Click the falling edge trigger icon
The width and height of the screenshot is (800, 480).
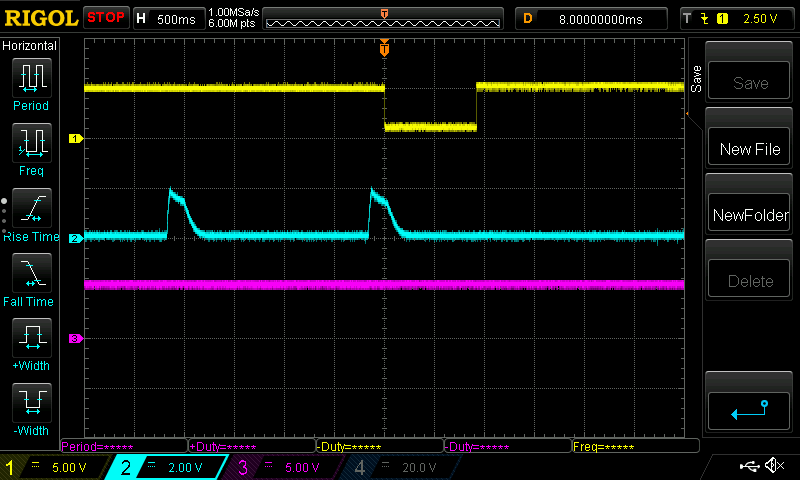pyautogui.click(x=705, y=19)
